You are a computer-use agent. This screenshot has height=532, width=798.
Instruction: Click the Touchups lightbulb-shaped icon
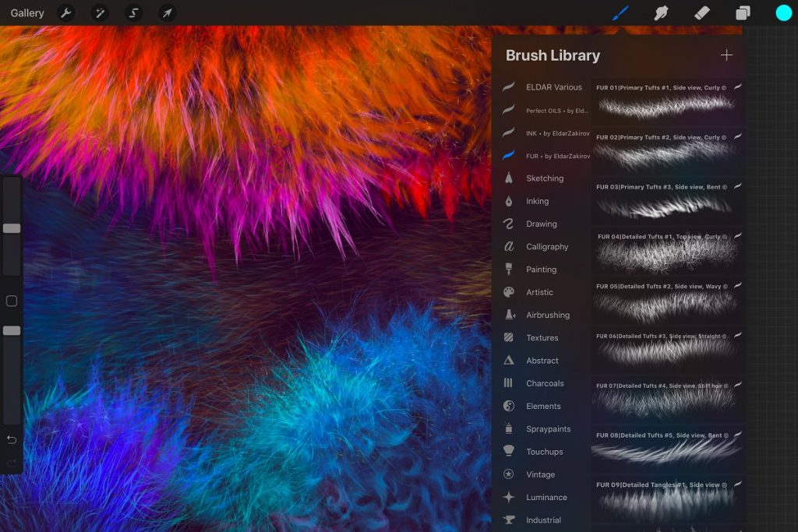(x=508, y=451)
